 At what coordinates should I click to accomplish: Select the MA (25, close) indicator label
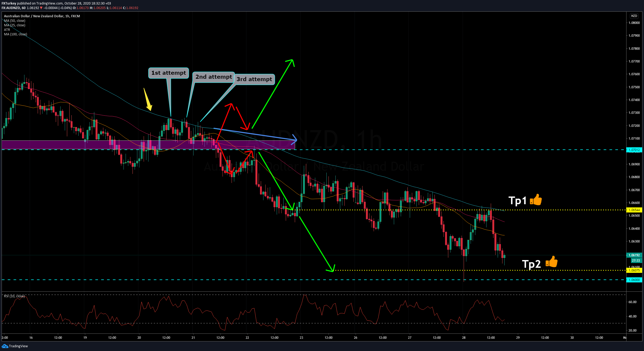click(x=15, y=25)
